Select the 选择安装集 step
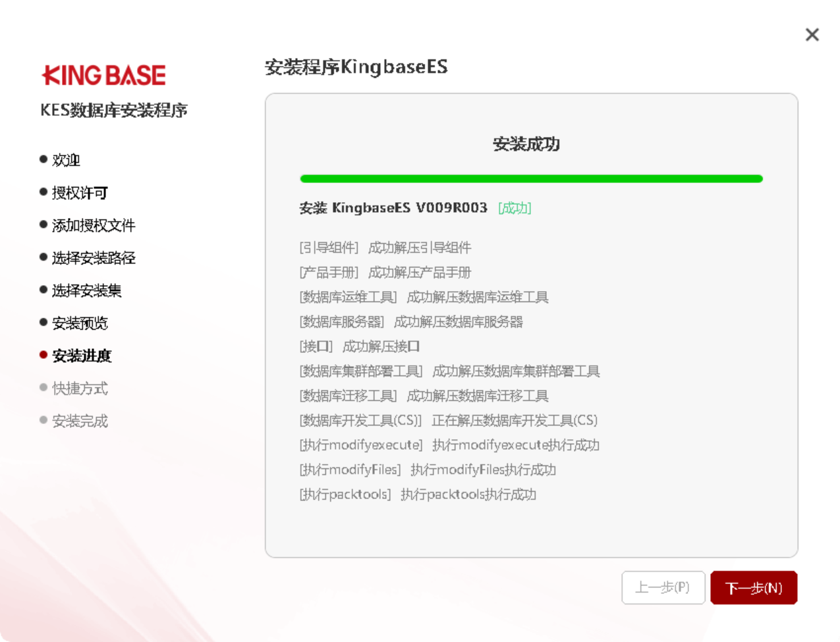The width and height of the screenshot is (840, 642). 86,290
